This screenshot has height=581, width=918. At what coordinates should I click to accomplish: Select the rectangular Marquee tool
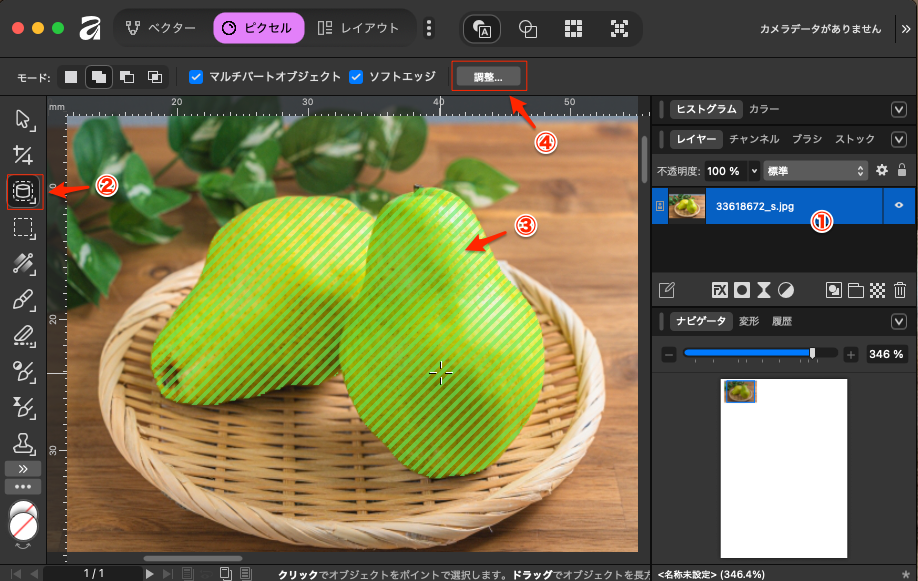[x=23, y=227]
